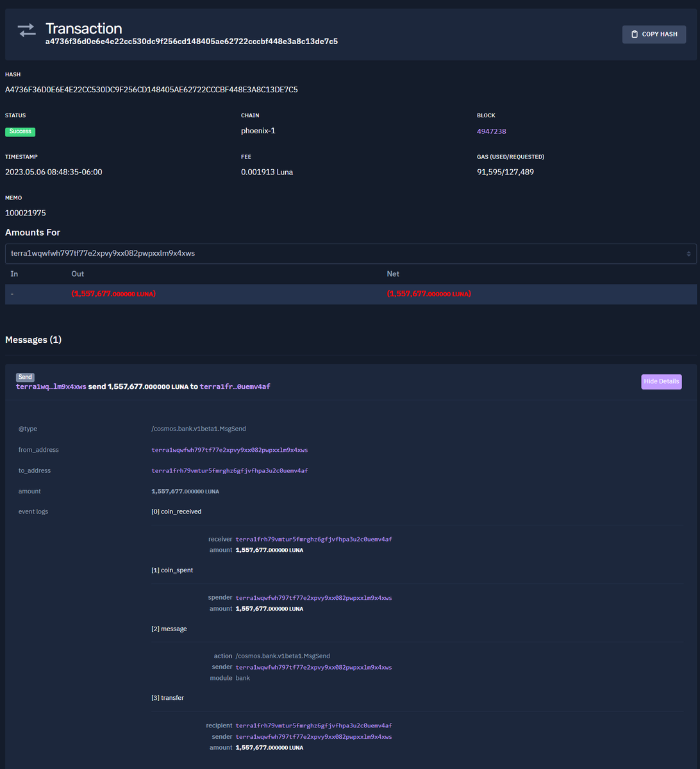700x769 pixels.
Task: Click the Net column header
Action: (x=393, y=274)
